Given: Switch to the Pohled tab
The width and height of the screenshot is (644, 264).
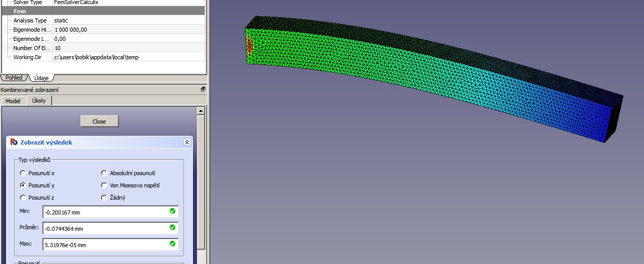Looking at the screenshot, I should (14, 78).
